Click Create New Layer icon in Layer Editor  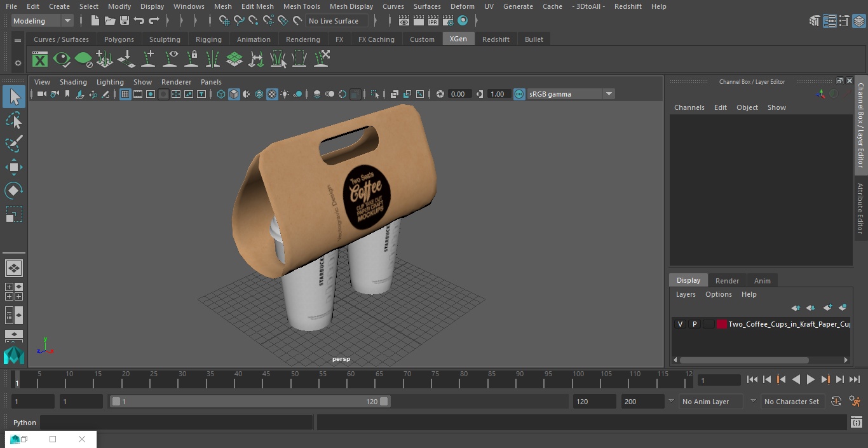click(827, 308)
